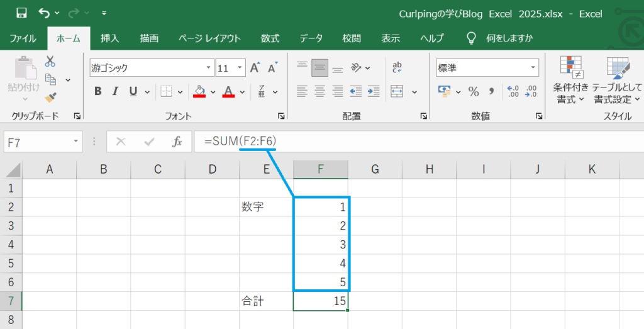Apply percent style
The height and width of the screenshot is (329, 644).
pos(474,91)
